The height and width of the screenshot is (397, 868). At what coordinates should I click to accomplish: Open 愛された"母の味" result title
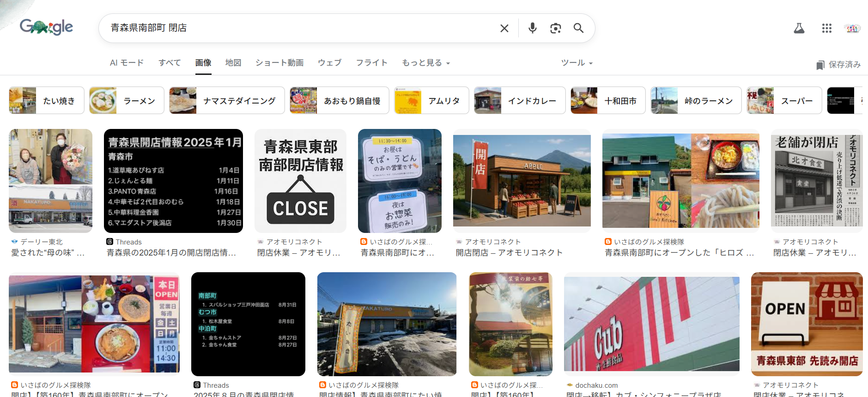tap(48, 253)
